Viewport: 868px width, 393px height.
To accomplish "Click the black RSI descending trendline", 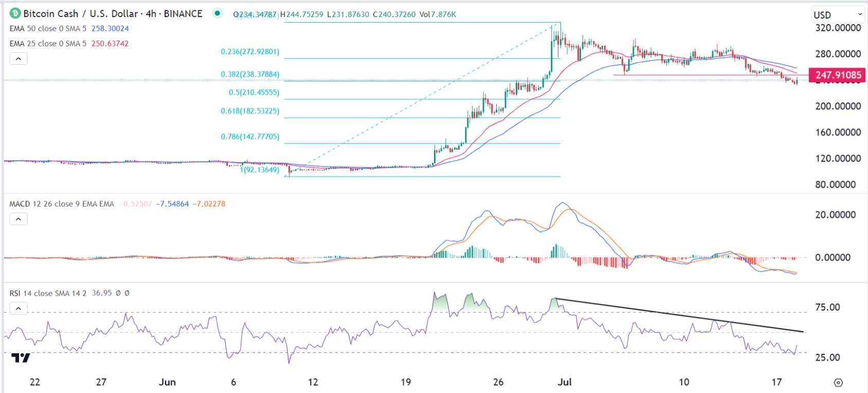I will coord(679,315).
